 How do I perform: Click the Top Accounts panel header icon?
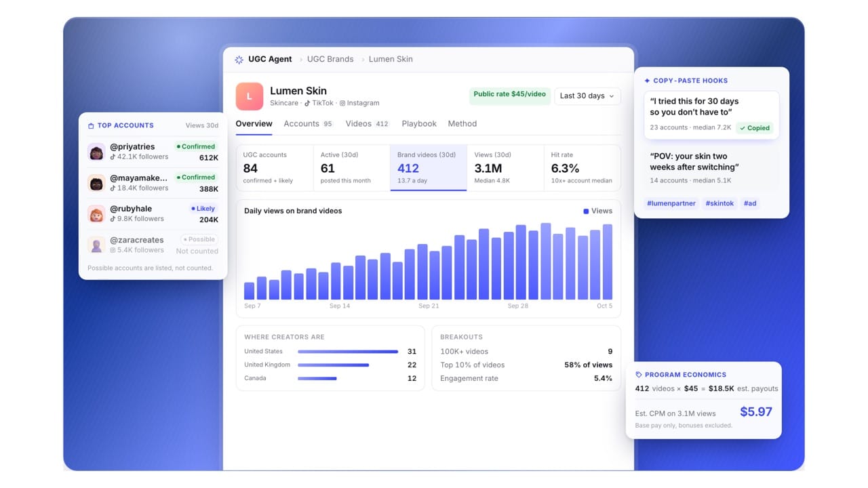[x=91, y=125]
